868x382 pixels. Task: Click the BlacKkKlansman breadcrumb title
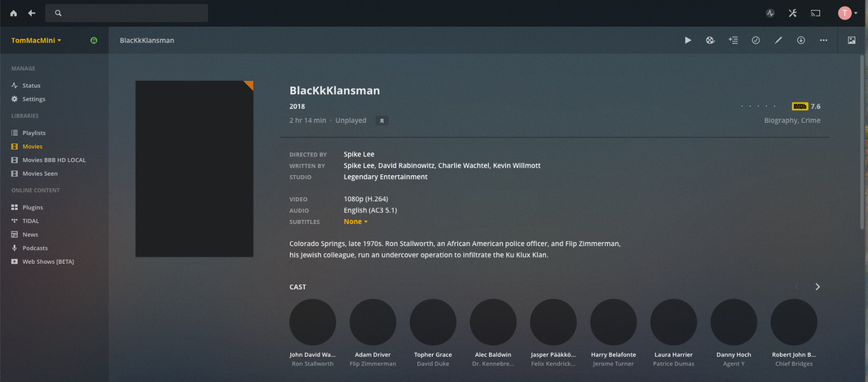147,41
